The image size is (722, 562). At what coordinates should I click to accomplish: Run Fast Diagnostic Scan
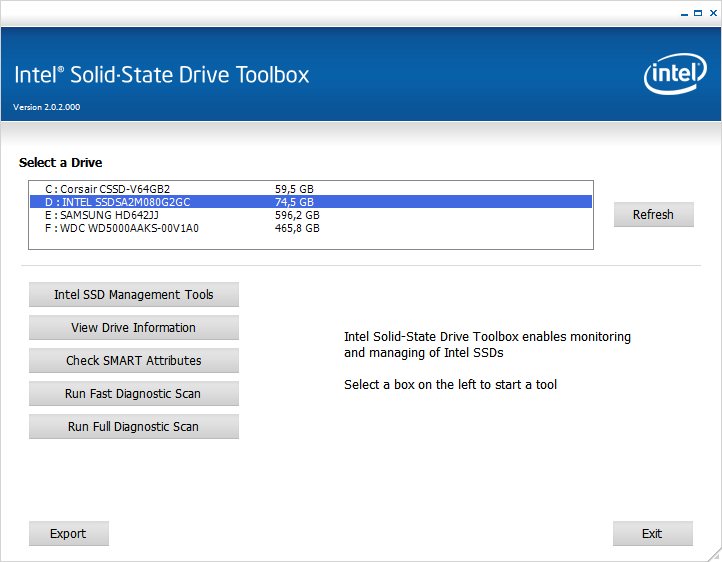coord(134,394)
